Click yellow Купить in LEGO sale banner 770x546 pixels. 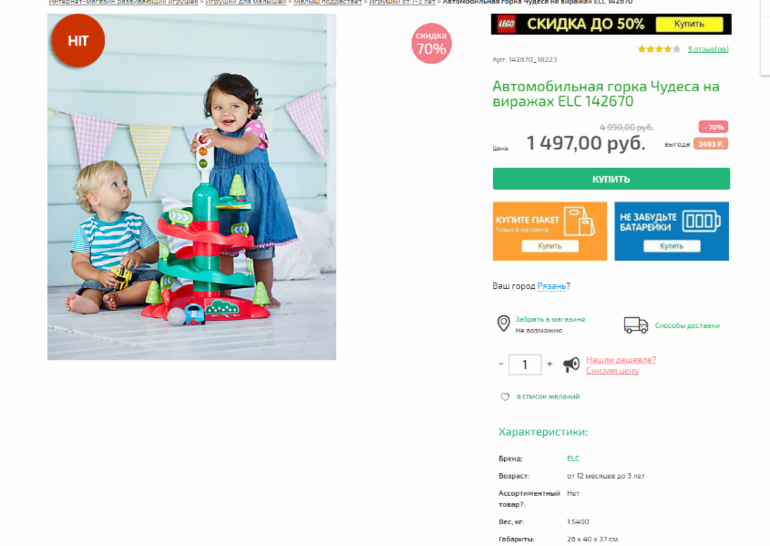pyautogui.click(x=689, y=24)
